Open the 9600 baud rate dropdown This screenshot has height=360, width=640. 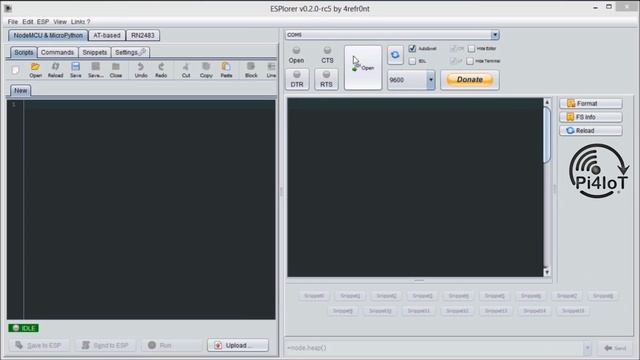(431, 80)
